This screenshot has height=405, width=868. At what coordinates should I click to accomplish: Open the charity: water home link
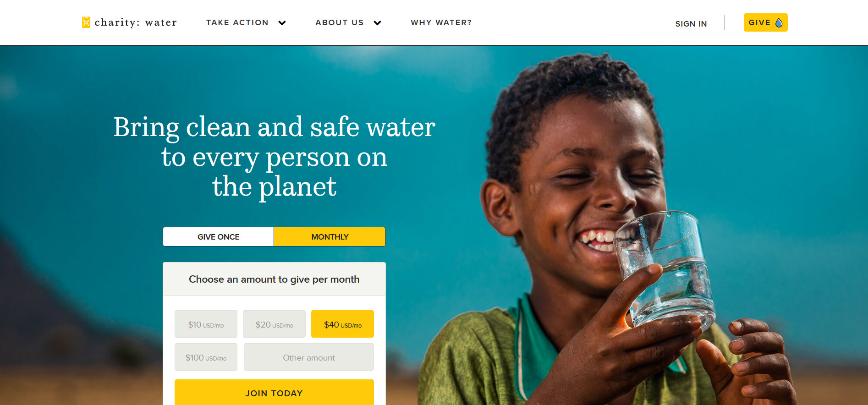pyautogui.click(x=129, y=22)
